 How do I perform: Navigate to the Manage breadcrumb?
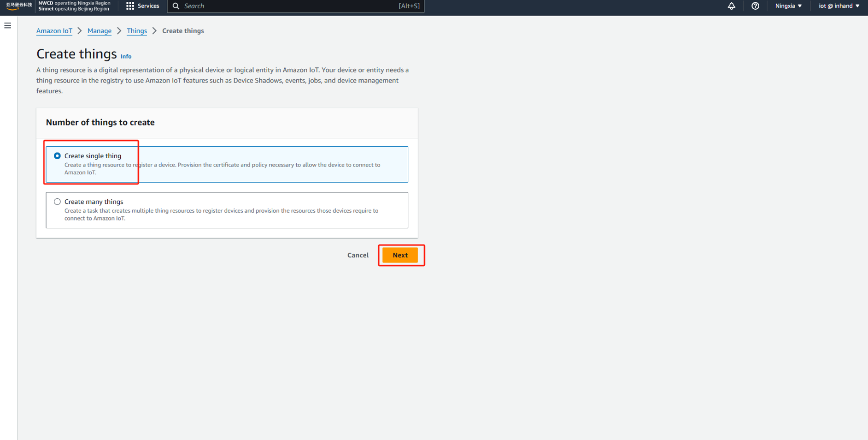coord(100,31)
